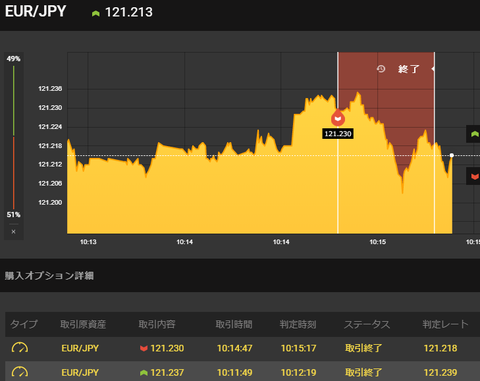Click the EUR/JPY pair title at top
The width and height of the screenshot is (480, 381).
click(35, 11)
